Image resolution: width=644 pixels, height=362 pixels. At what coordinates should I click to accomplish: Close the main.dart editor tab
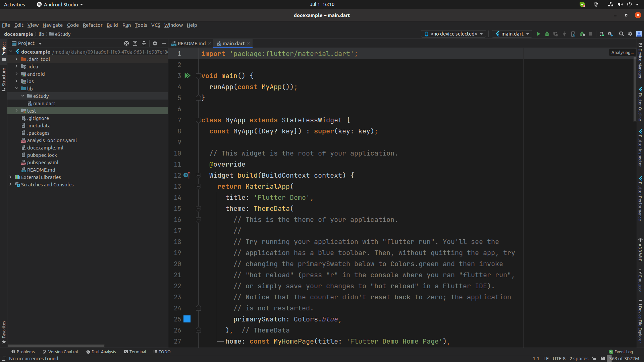coord(249,44)
